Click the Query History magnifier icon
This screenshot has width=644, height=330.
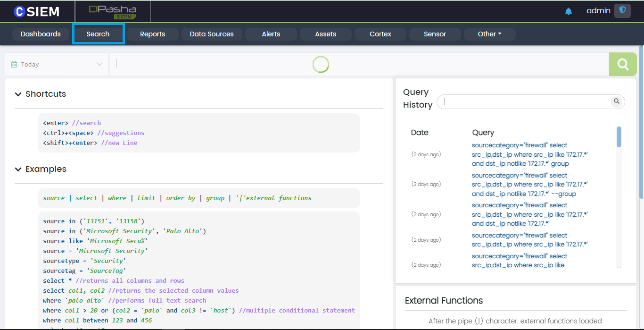click(x=616, y=102)
